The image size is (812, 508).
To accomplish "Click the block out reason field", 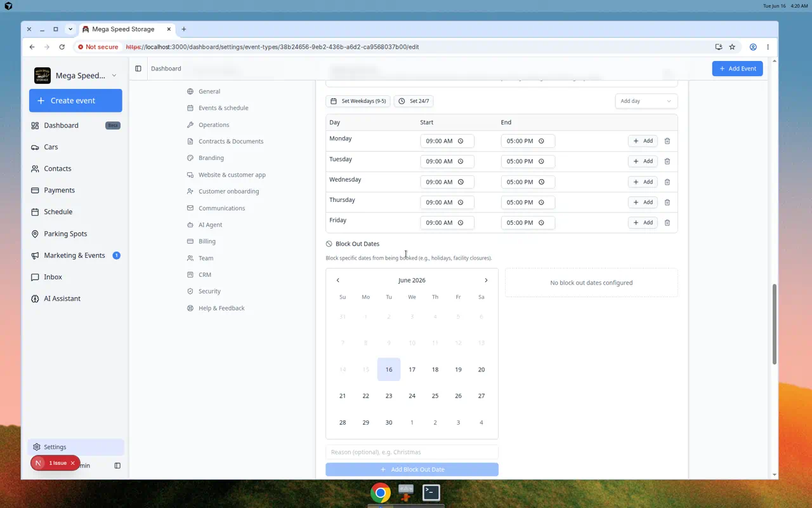I will point(412,452).
